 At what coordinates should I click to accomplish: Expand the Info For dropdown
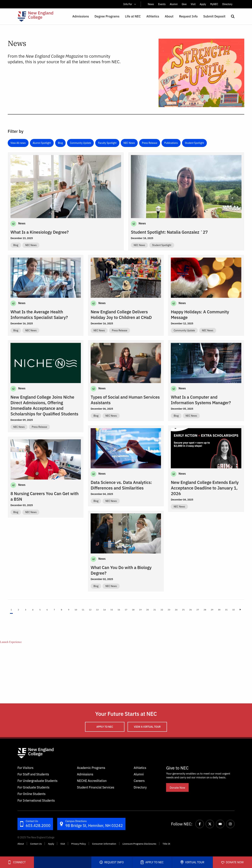click(x=129, y=4)
